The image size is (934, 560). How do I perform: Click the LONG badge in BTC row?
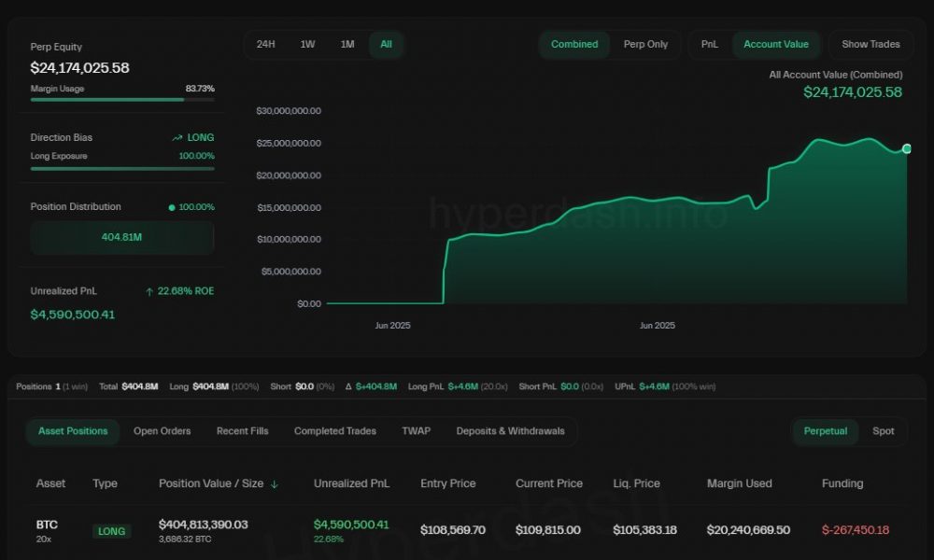(111, 531)
